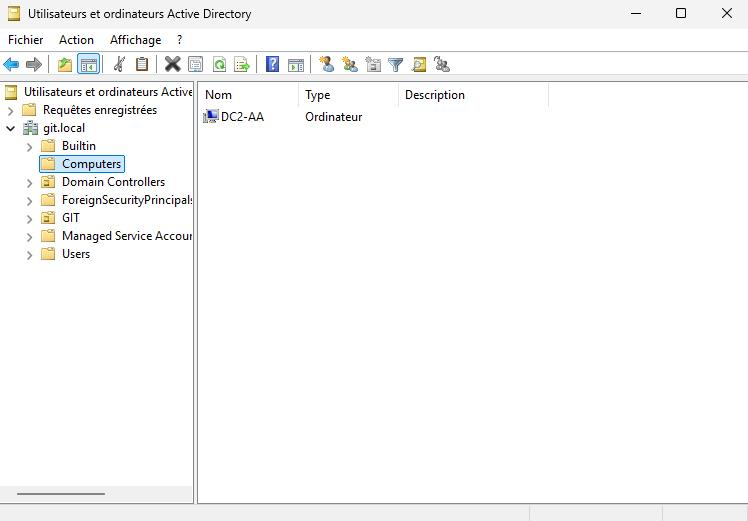
Task: Select the Users folder
Action: (x=76, y=254)
